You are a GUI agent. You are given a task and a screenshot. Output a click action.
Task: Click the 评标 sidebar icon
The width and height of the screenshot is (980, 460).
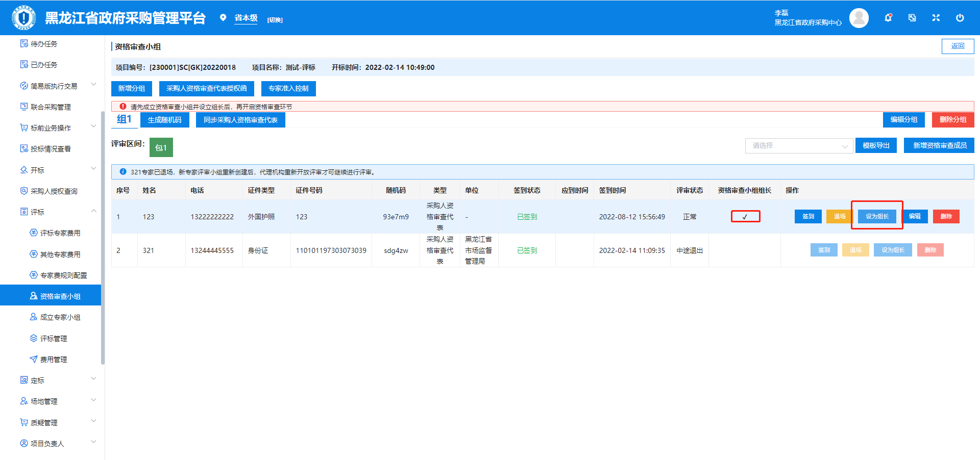(x=24, y=212)
